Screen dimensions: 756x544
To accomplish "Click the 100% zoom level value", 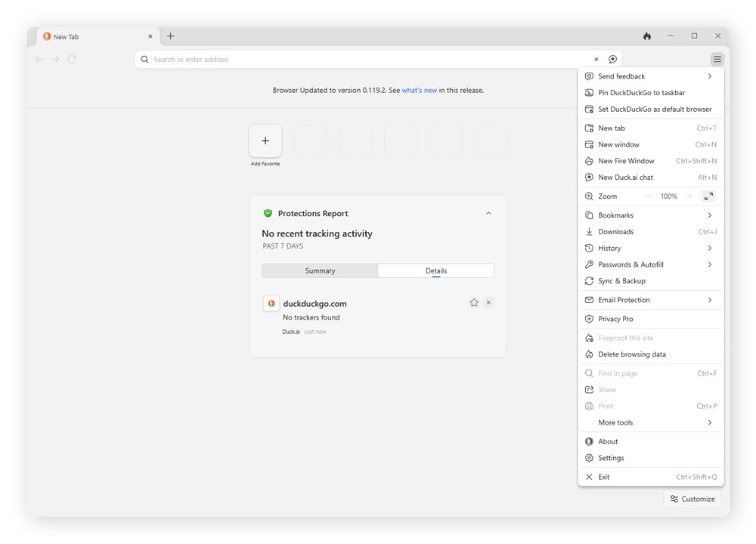I will tap(669, 196).
